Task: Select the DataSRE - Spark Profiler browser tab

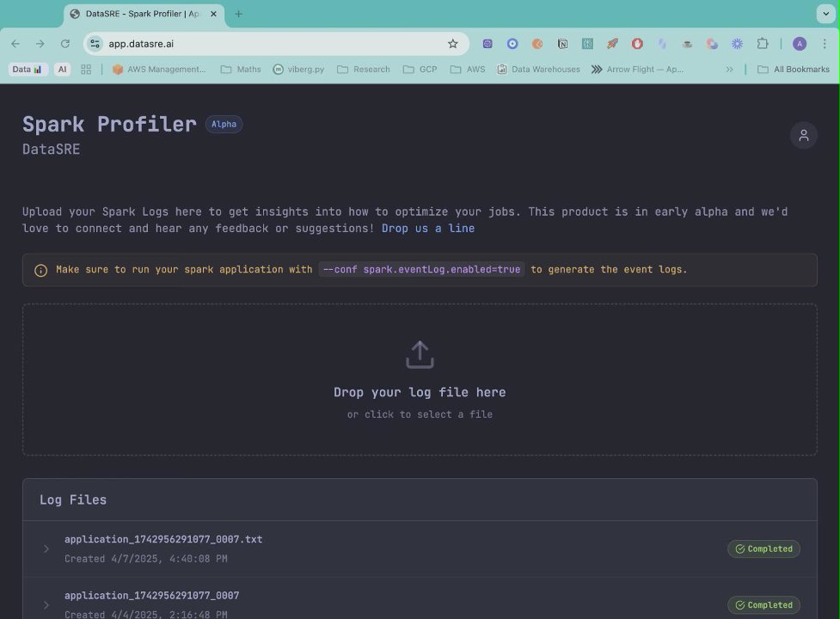Action: pos(144,14)
